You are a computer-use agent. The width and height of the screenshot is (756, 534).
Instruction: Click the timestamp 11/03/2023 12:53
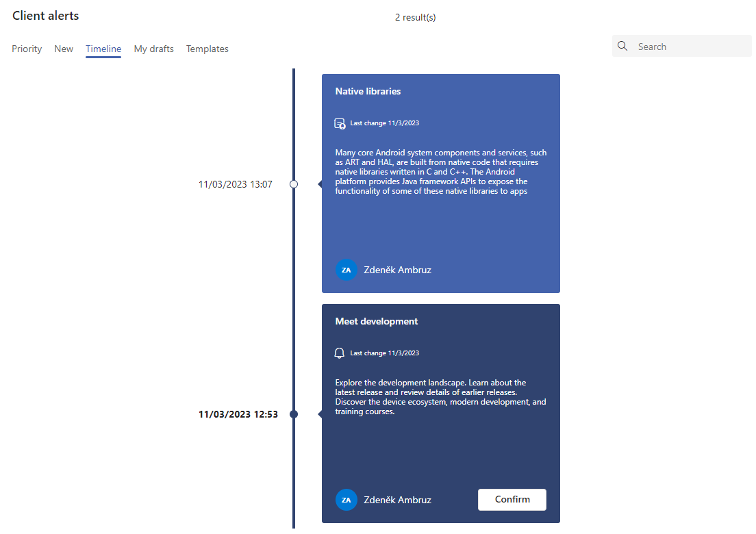click(x=238, y=414)
